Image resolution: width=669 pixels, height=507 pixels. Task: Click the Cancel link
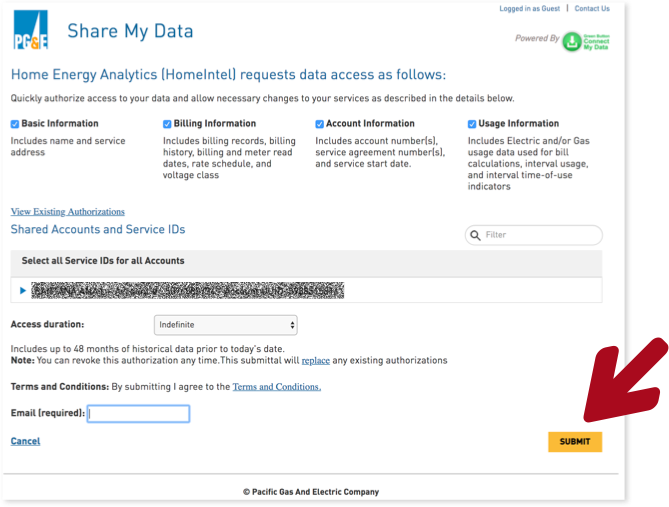pyautogui.click(x=25, y=441)
